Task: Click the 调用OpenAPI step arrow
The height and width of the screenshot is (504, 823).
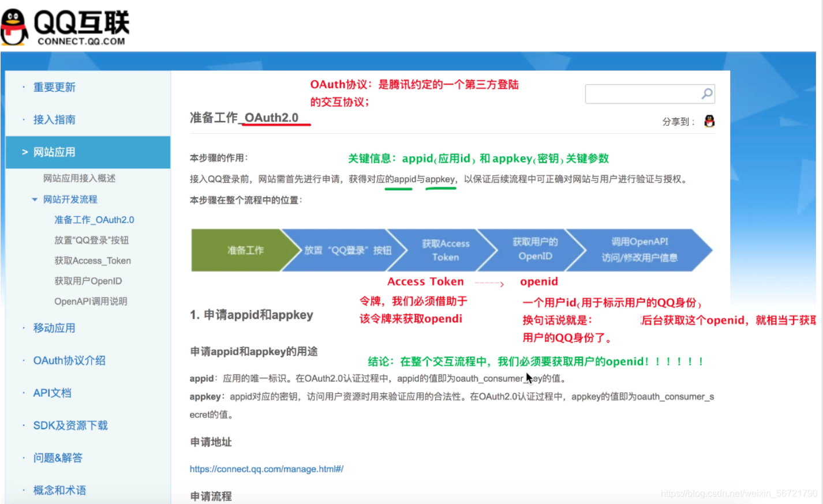Action: 639,250
